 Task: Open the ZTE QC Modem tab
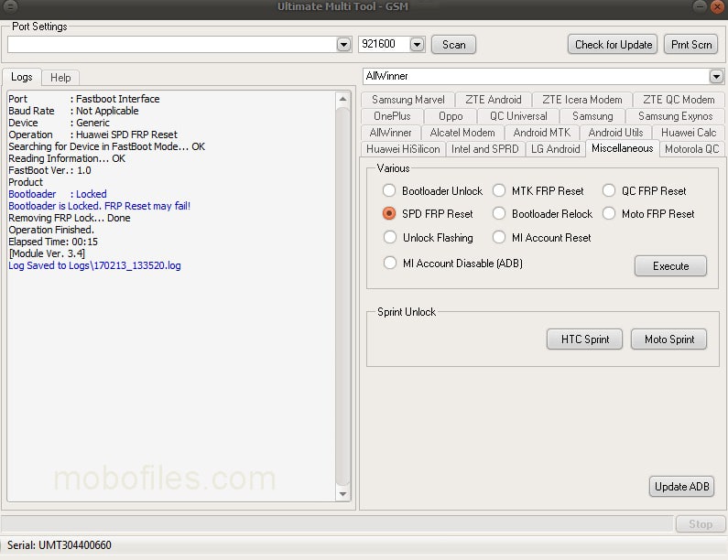click(679, 100)
